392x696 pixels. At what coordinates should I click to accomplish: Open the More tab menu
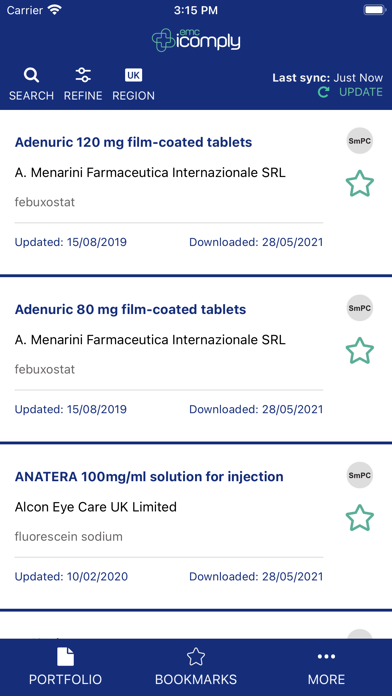[x=326, y=667]
